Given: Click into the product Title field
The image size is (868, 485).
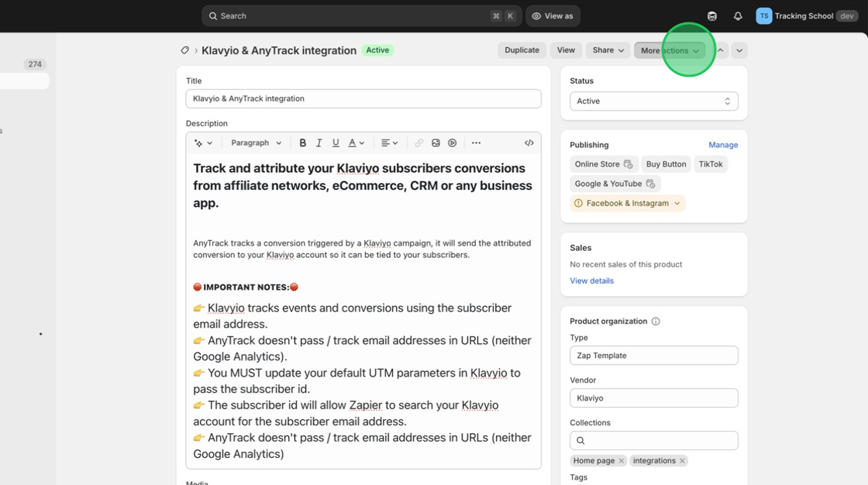Looking at the screenshot, I should [x=363, y=99].
